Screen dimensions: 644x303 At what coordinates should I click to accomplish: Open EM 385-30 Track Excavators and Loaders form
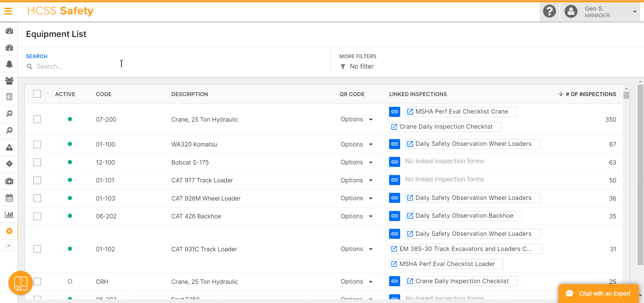click(466, 249)
